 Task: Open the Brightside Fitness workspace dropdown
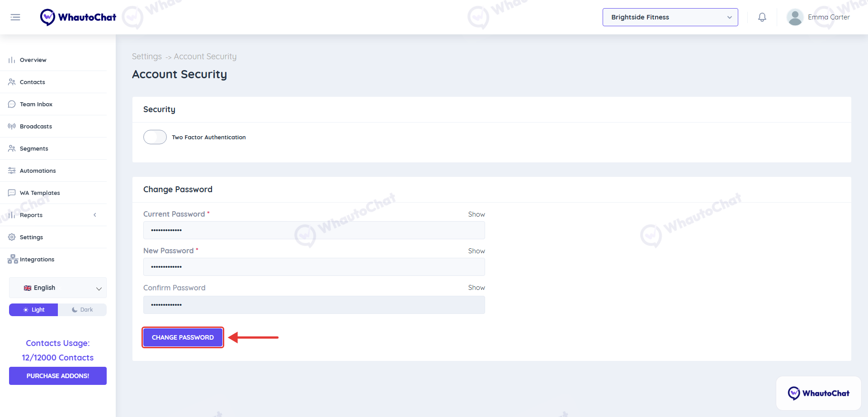(x=670, y=17)
